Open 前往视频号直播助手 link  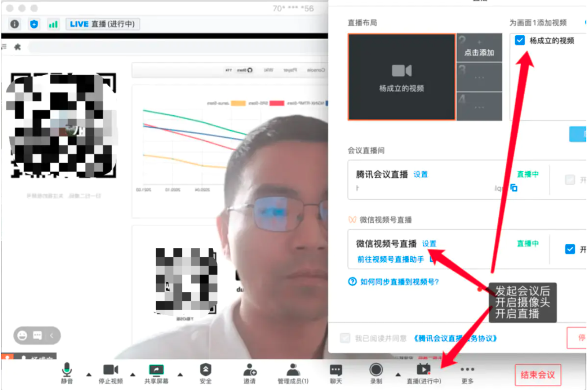390,259
